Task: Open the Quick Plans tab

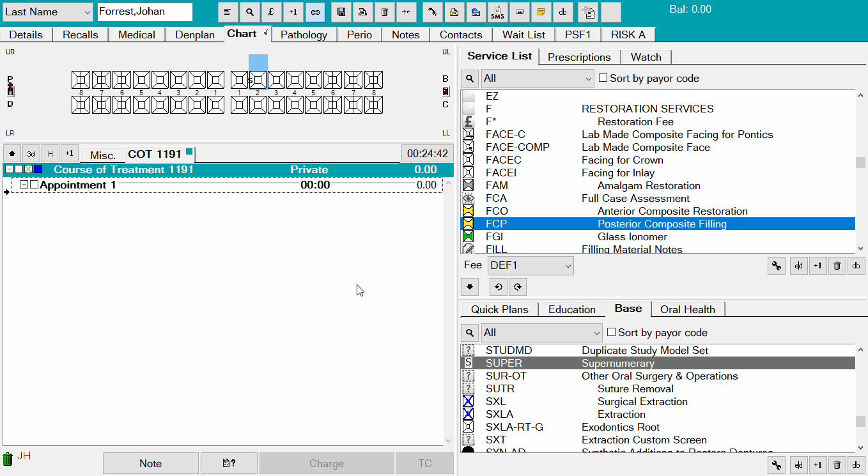Action: pos(500,309)
